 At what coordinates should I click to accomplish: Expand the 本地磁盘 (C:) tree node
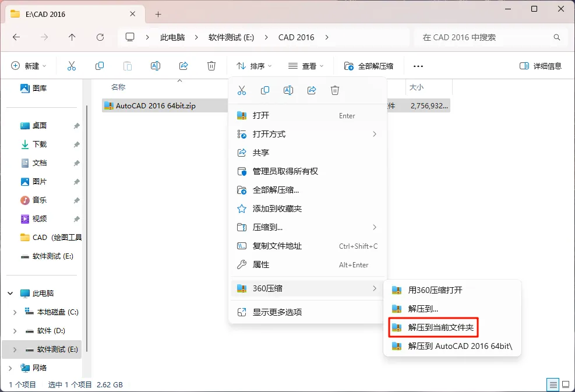tap(15, 312)
